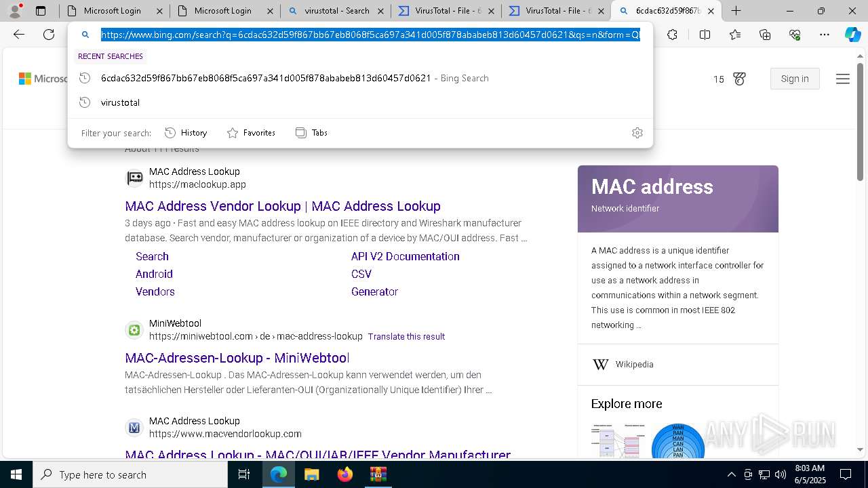Click the taskbar search box
This screenshot has height=488, width=868.
(x=130, y=474)
